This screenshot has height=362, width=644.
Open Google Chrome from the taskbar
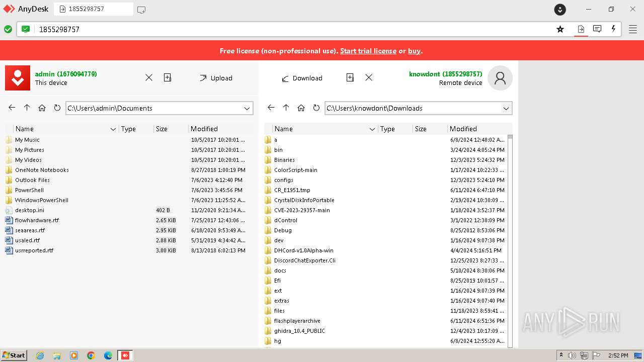tap(91, 355)
